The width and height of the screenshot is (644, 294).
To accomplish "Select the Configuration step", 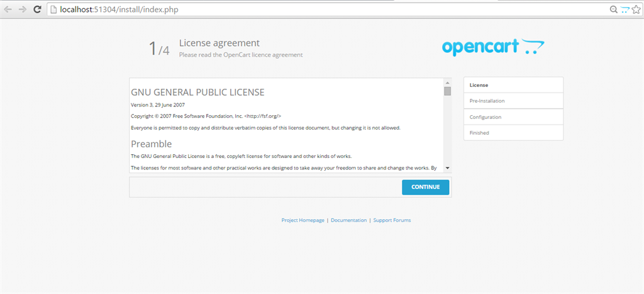I will 513,116.
